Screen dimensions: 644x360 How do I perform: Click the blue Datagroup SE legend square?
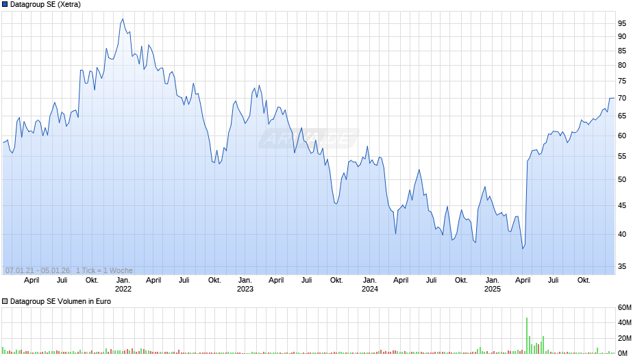click(x=5, y=5)
